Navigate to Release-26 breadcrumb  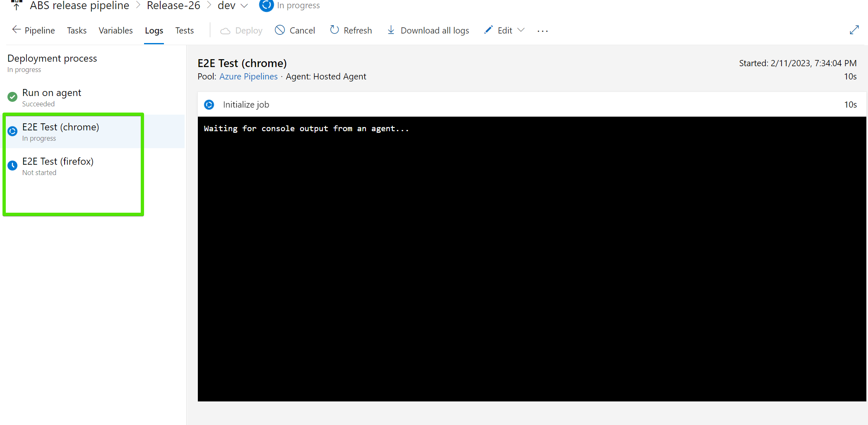click(173, 6)
